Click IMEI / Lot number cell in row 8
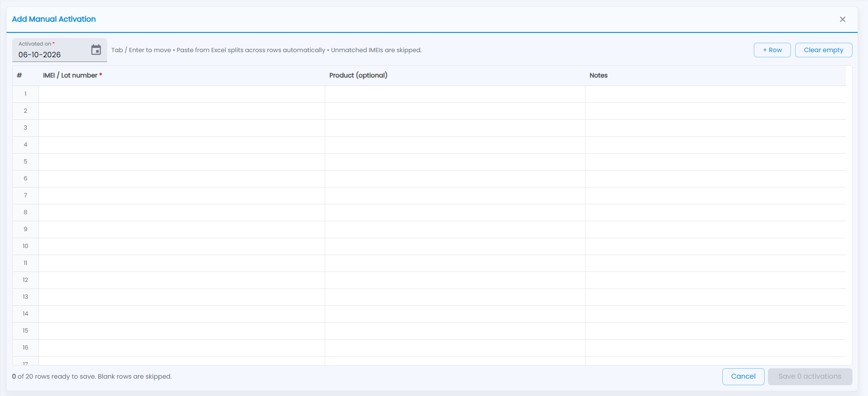 point(182,212)
